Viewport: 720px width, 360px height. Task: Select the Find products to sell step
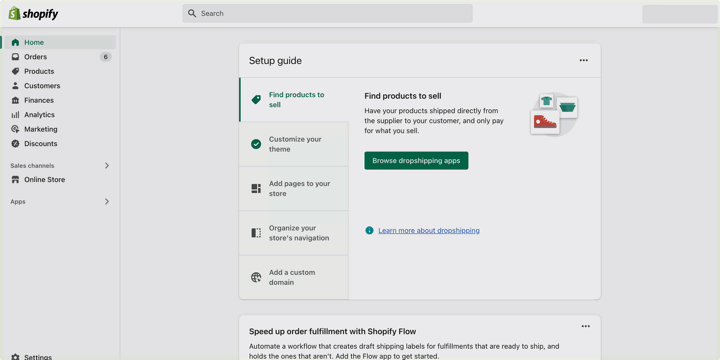[x=294, y=100]
